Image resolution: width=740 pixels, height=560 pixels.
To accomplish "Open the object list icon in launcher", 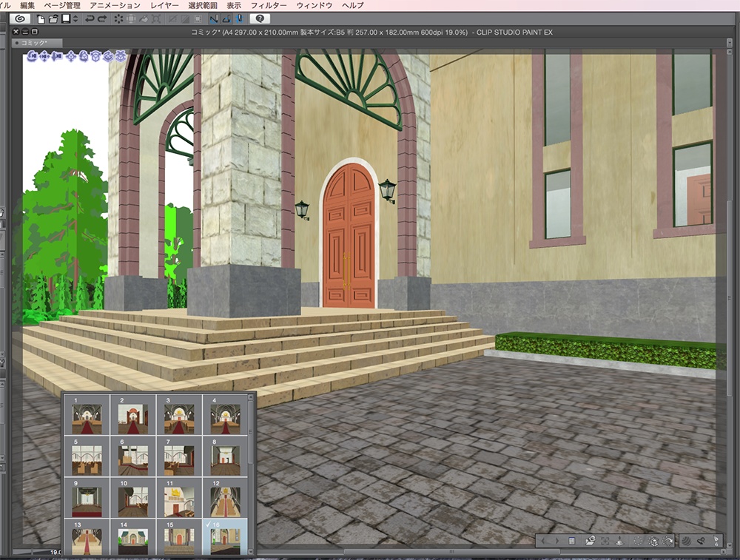I will tap(571, 541).
